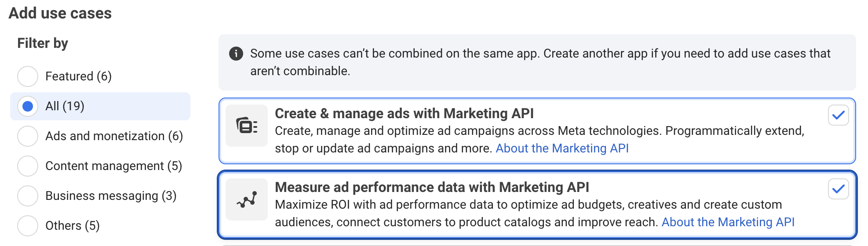The image size is (868, 246).
Task: Select the Content management radio button
Action: (28, 166)
